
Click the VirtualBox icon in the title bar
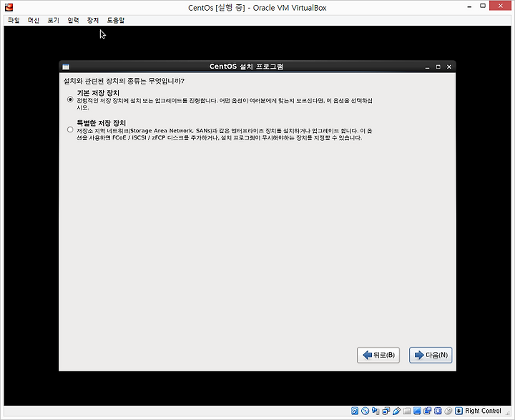pos(9,7)
